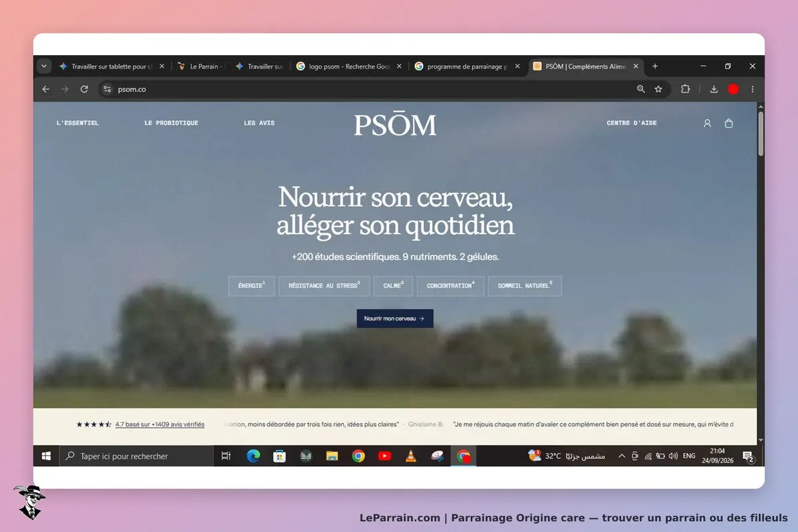The image size is (798, 532).
Task: Go back to the previous page
Action: click(x=45, y=89)
